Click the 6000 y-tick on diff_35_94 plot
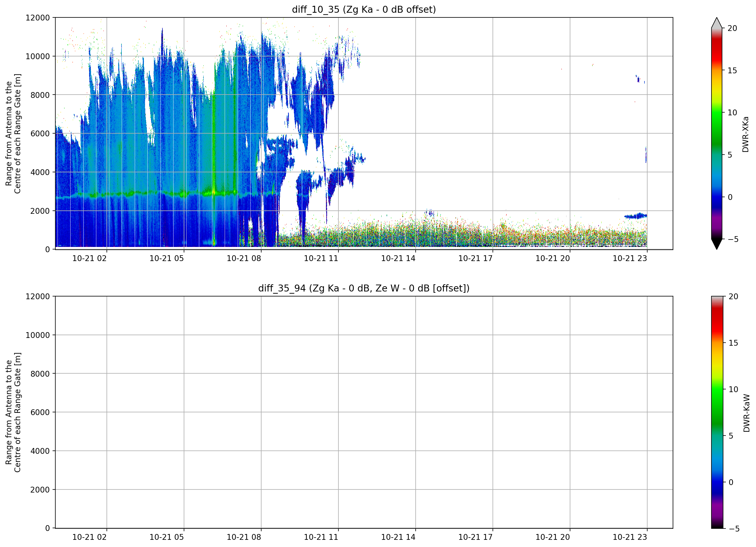The width and height of the screenshot is (756, 547). 40,412
